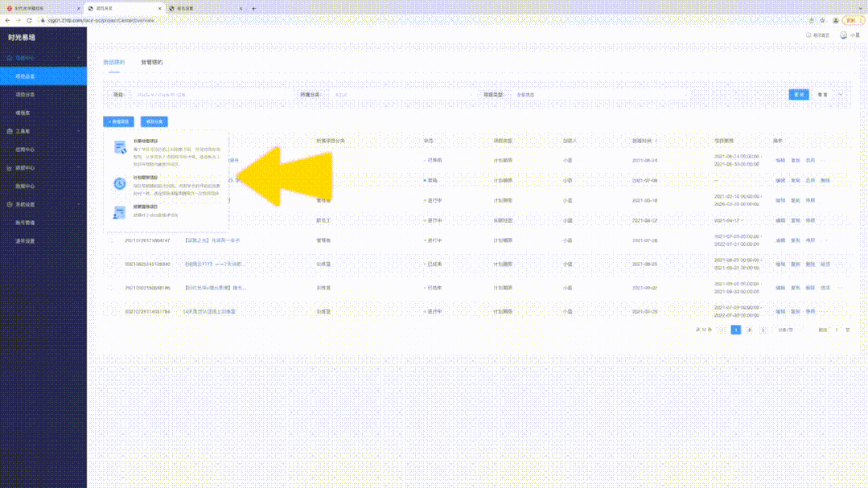868x488 pixels.
Task: Tick the checkbox of the 2021-08-25 row
Action: [110, 265]
